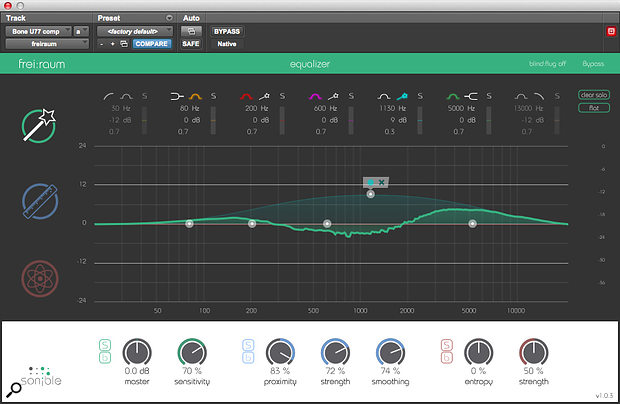Click the Bypass link in the green header
Screen dimensions: 620x404
tap(593, 64)
